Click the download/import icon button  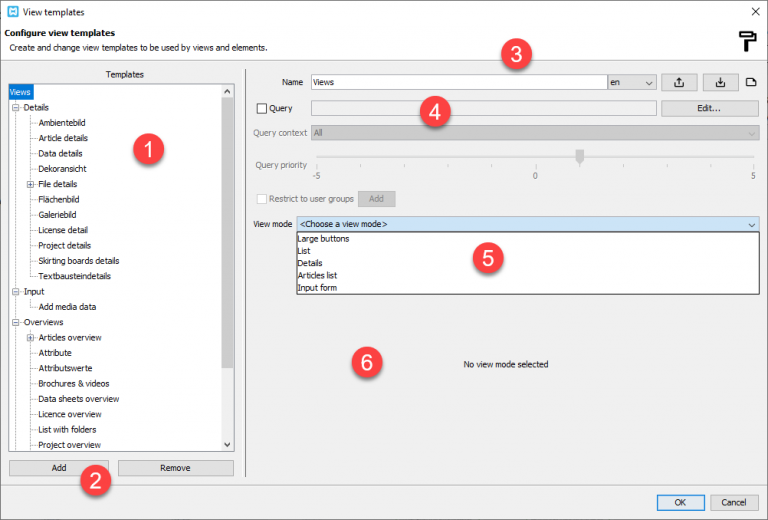[x=720, y=82]
